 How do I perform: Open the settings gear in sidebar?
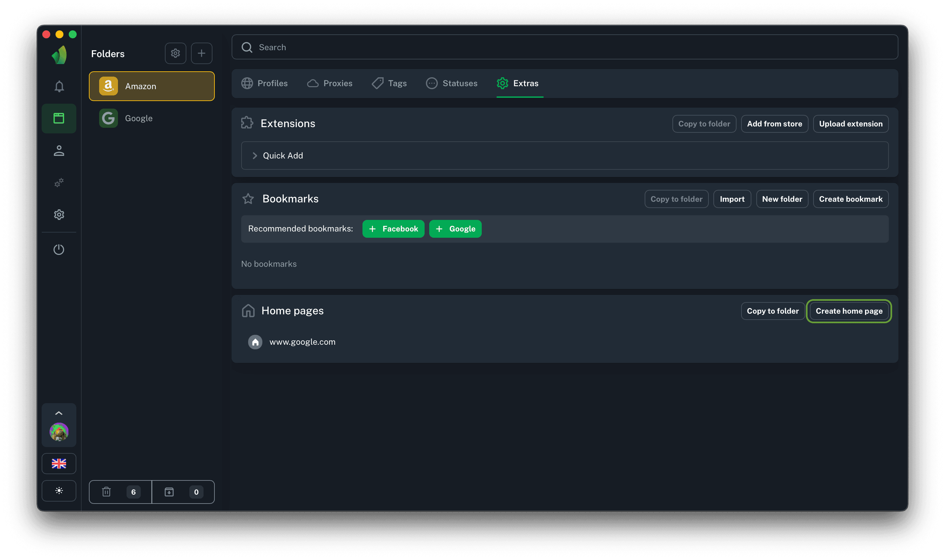[x=59, y=215]
